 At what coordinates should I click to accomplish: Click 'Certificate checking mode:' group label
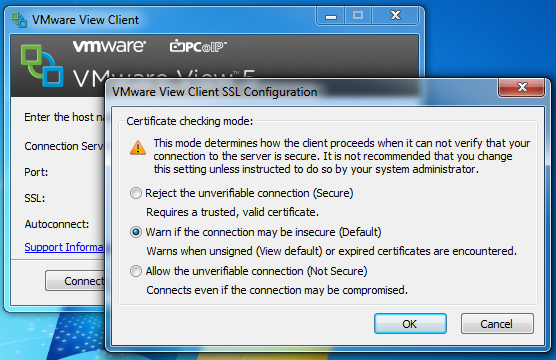click(x=190, y=121)
